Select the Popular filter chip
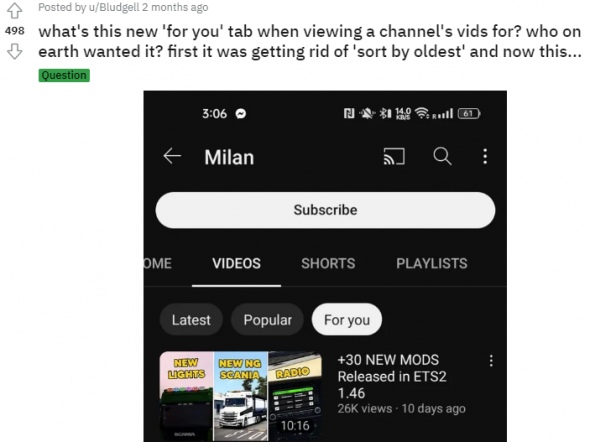590x442 pixels. click(268, 320)
